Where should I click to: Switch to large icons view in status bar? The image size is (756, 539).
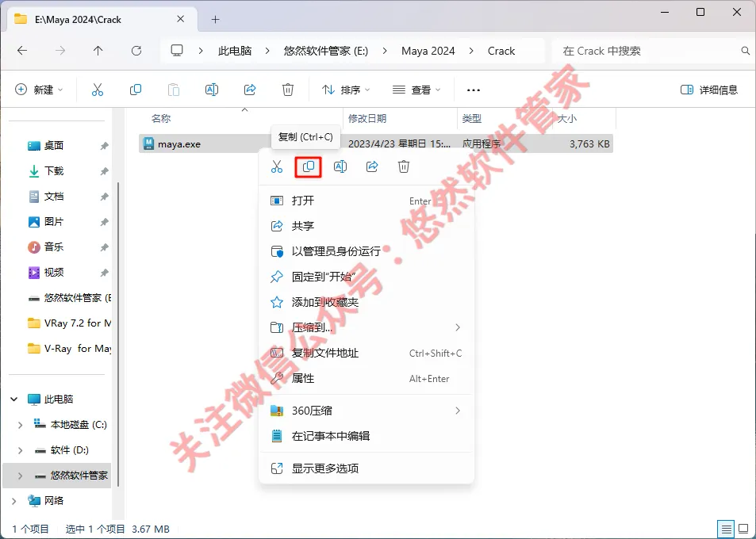point(744,529)
